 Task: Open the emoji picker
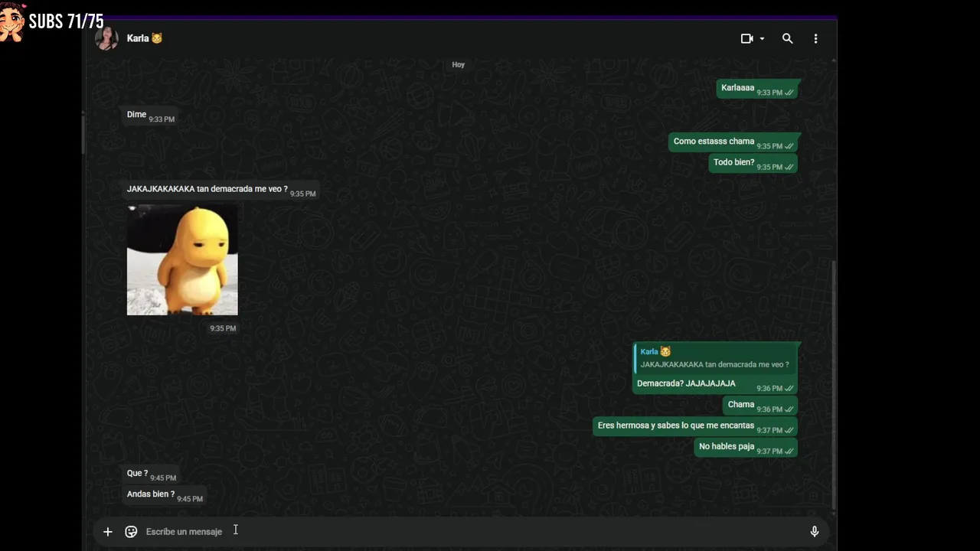point(131,532)
